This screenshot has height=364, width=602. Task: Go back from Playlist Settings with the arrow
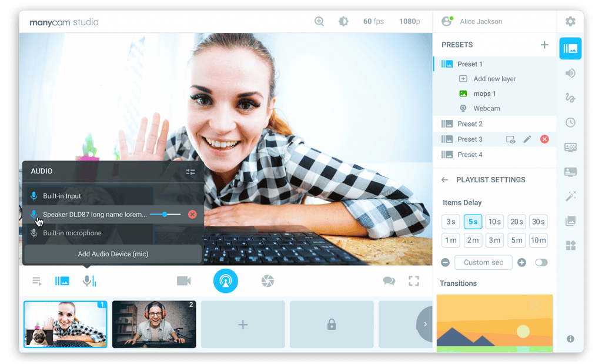(444, 180)
